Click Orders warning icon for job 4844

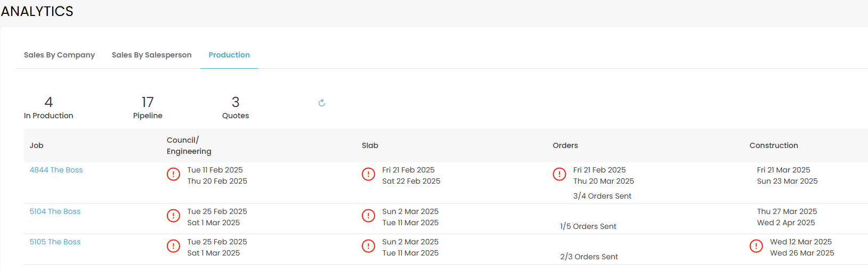559,175
